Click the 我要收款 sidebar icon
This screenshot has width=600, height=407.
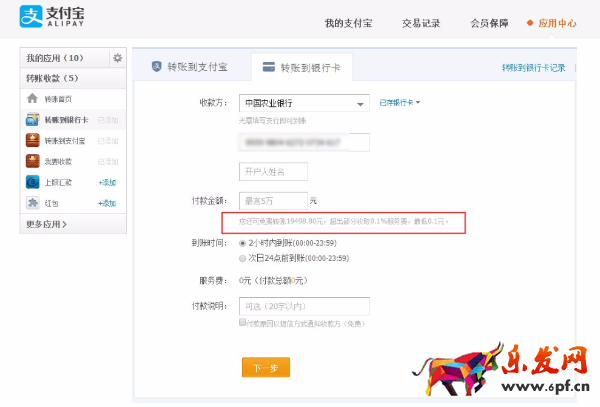tap(33, 161)
